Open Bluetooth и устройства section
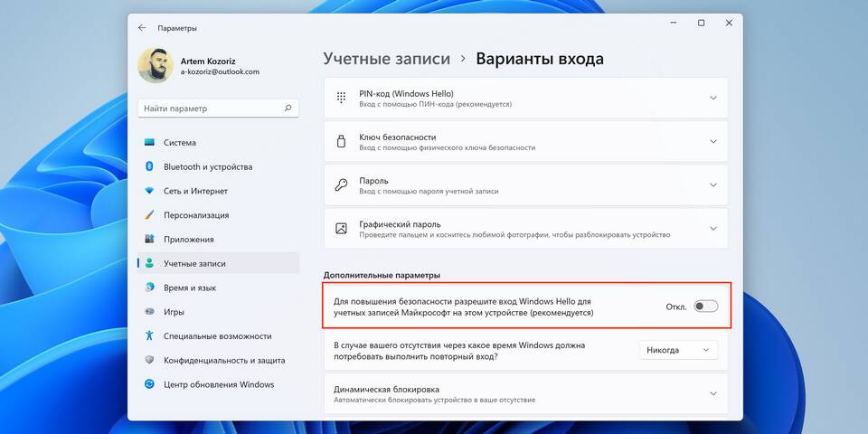 coord(218,166)
